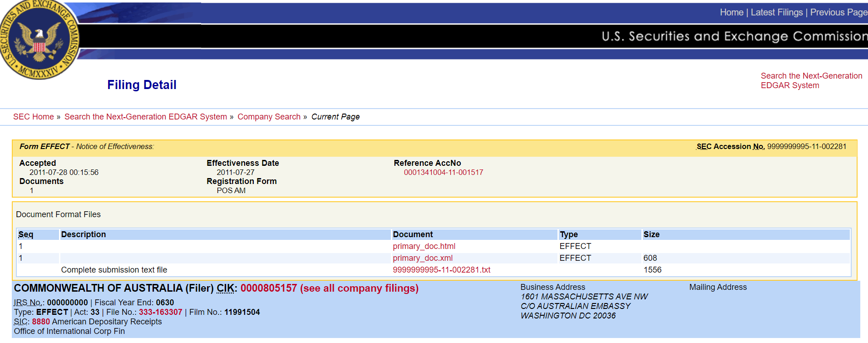Viewport: 868px width, 343px height.
Task: Select Documents count value 1
Action: 31,190
